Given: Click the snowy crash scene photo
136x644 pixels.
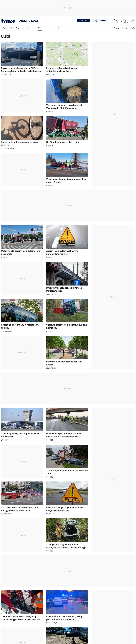Looking at the screenshot, I should pyautogui.click(x=67, y=165).
